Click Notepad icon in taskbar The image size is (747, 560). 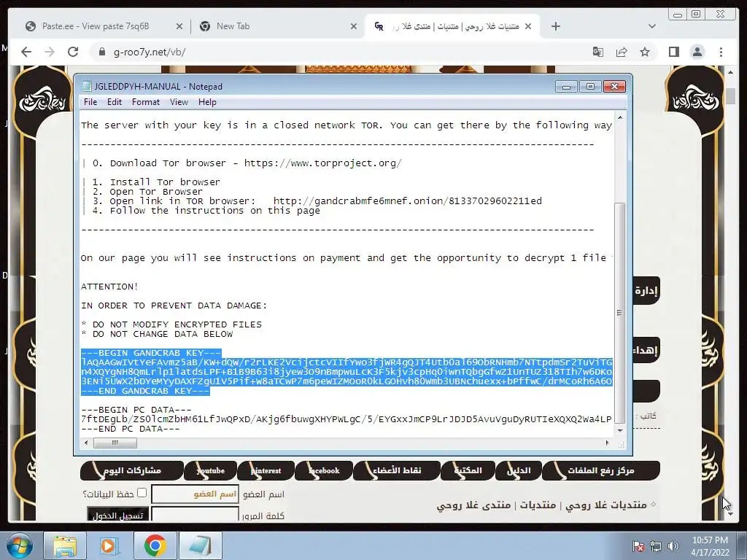pos(200,545)
